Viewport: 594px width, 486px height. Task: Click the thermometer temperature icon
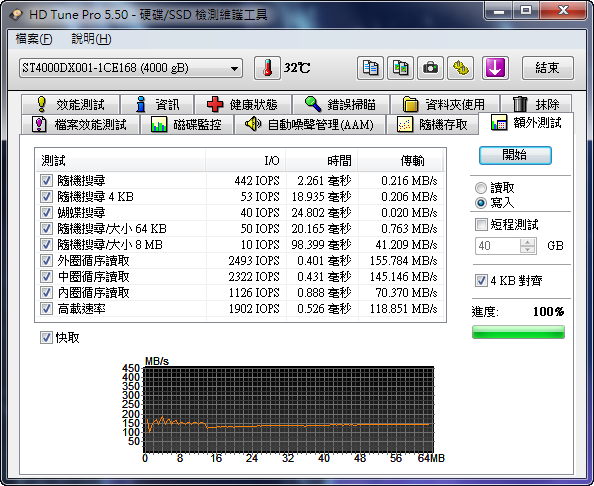point(267,68)
